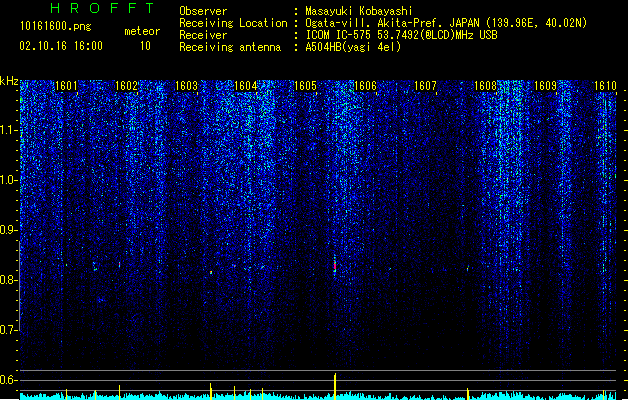The width and height of the screenshot is (629, 400).
Task: Click the 0.8 kHz axis label
Action: 9,280
